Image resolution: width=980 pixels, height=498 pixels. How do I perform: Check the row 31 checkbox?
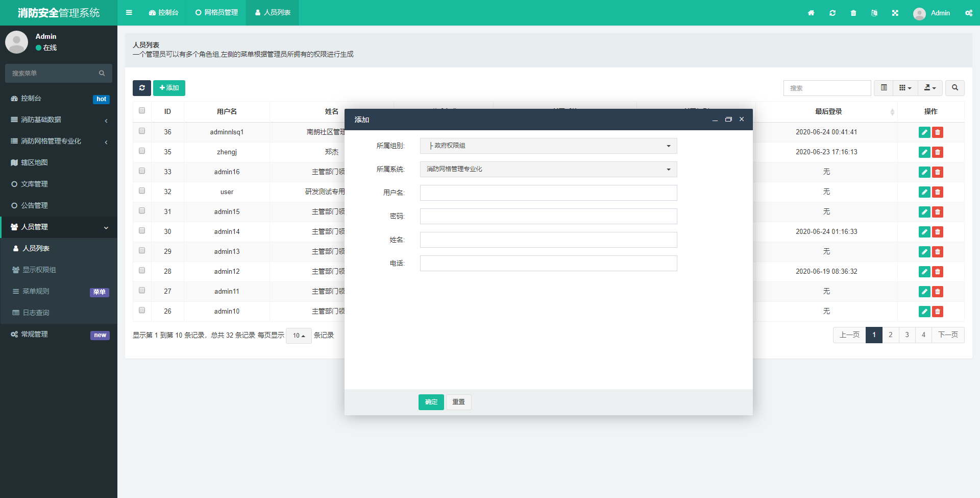click(142, 210)
